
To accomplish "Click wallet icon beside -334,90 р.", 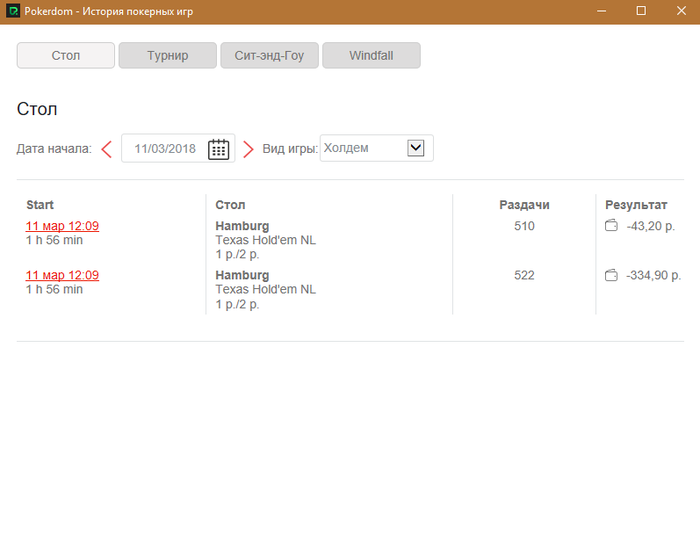I will click(x=611, y=275).
